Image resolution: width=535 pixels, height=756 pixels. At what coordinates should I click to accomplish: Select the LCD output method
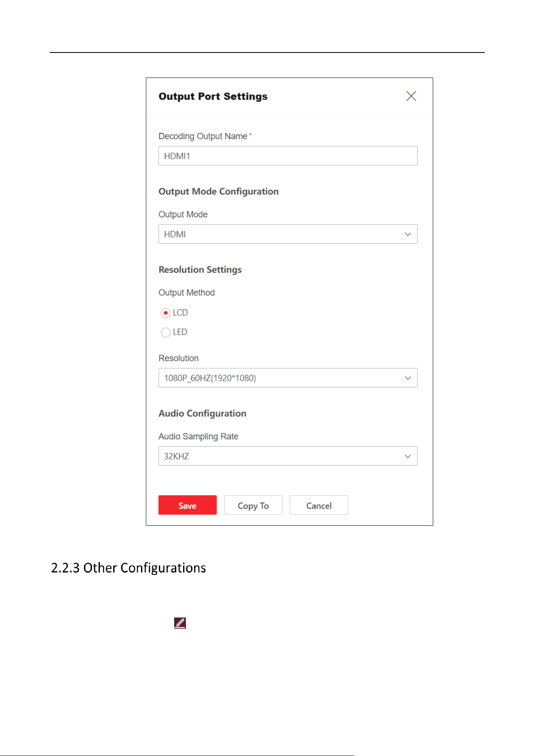(166, 313)
